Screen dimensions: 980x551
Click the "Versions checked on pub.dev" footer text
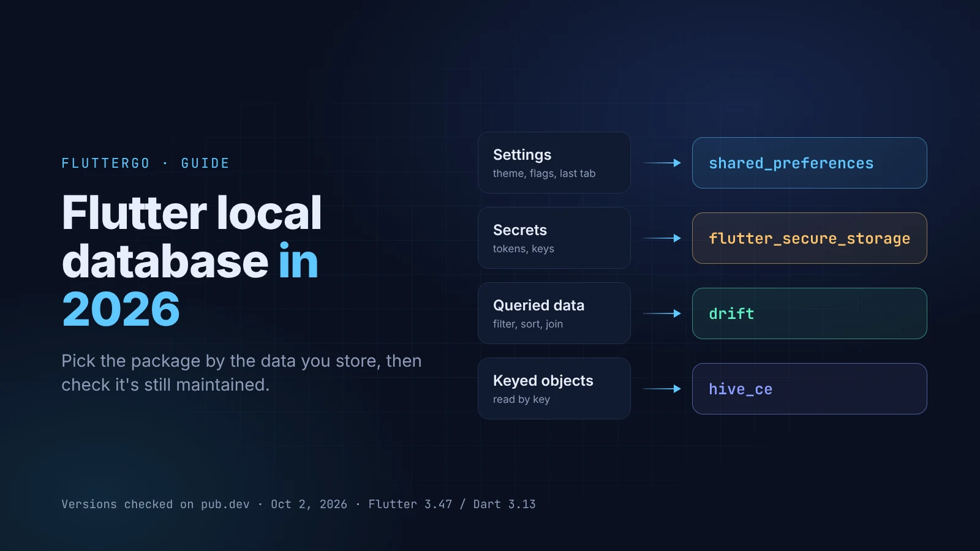(298, 504)
